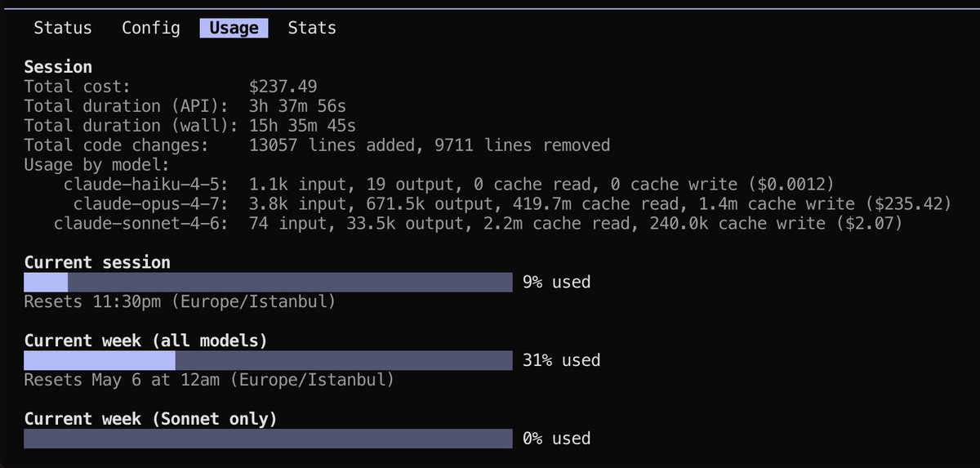Click the Total cost label
The width and height of the screenshot is (980, 468).
tap(78, 87)
